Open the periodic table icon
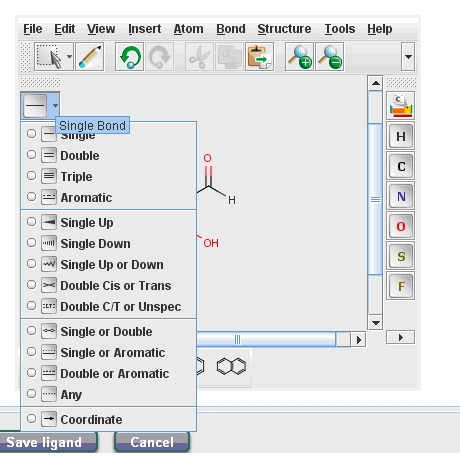This screenshot has width=460, height=458. (x=401, y=106)
